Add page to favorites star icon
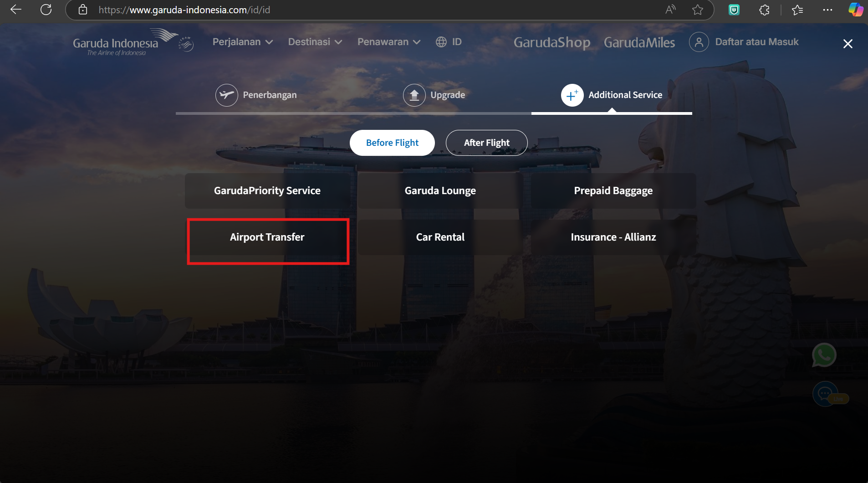868x483 pixels. (697, 10)
